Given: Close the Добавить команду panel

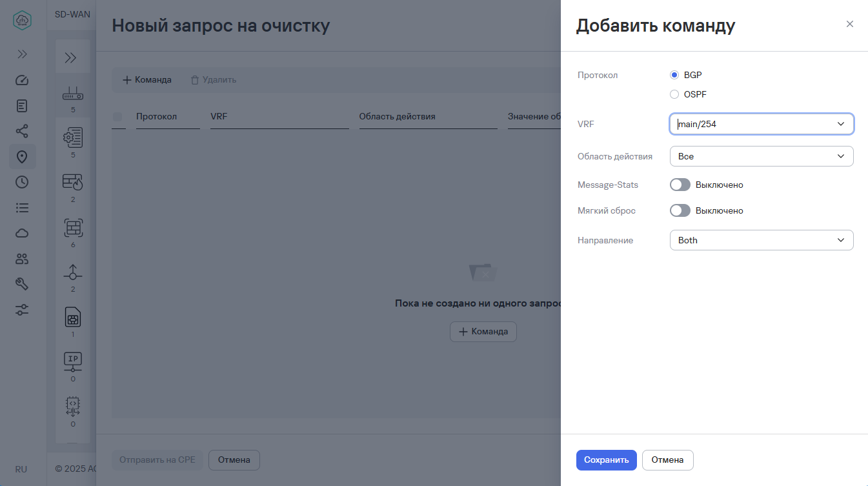Looking at the screenshot, I should 850,24.
